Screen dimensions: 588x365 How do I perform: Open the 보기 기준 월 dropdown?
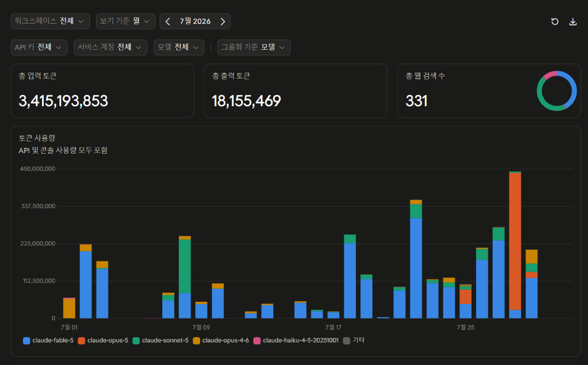125,21
